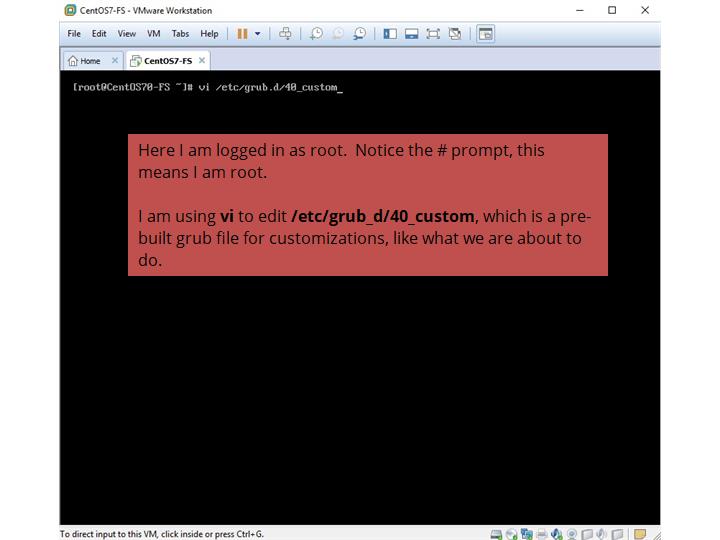Take a snapshot using the toolbar icon
The height and width of the screenshot is (540, 720).
[x=316, y=33]
